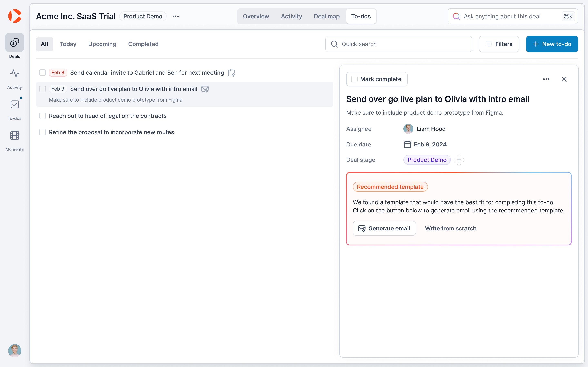This screenshot has width=588, height=367.
Task: Open the ellipsis menu next to the deal title
Action: 175,16
